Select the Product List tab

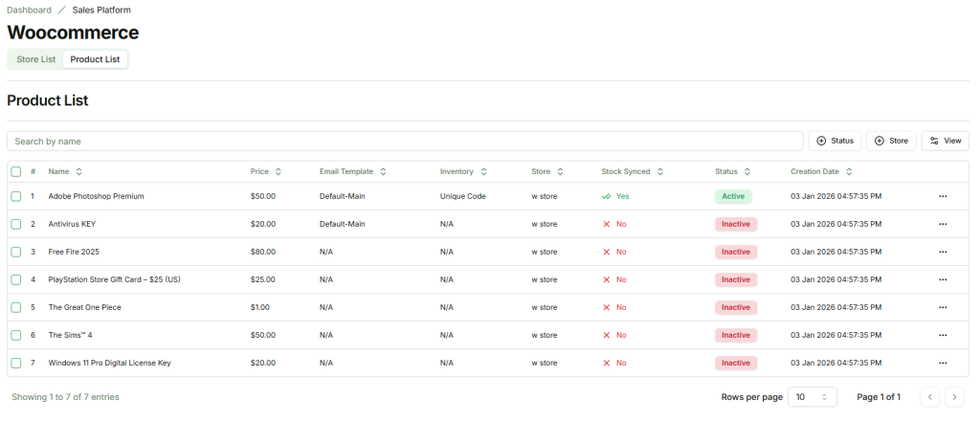point(95,59)
